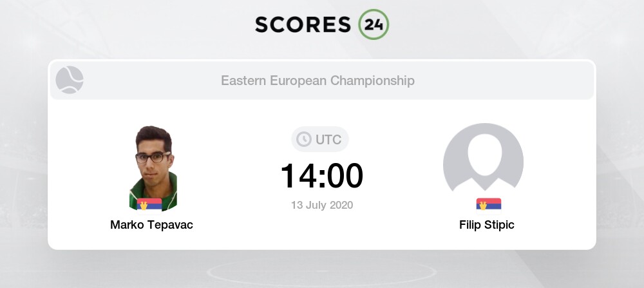
Task: Click the SCORES wordmark in the header
Action: click(304, 24)
